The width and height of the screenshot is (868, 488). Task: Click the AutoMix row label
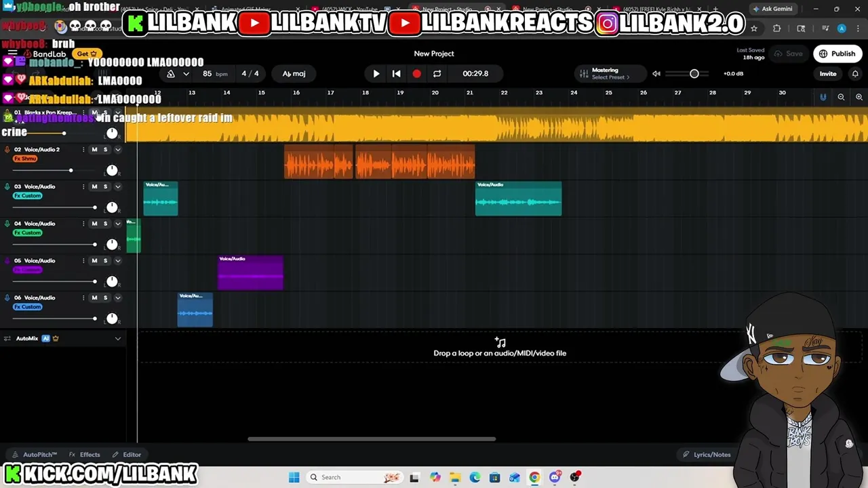tap(27, 338)
